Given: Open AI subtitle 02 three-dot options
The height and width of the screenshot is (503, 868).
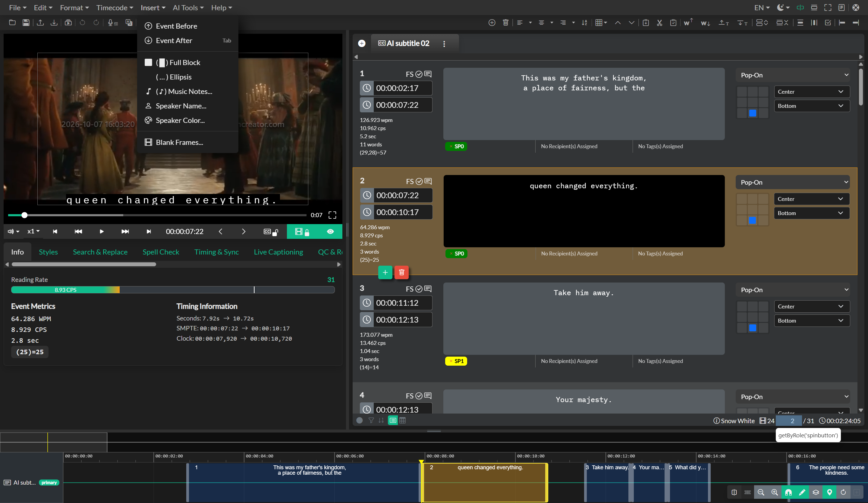Looking at the screenshot, I should (x=444, y=44).
